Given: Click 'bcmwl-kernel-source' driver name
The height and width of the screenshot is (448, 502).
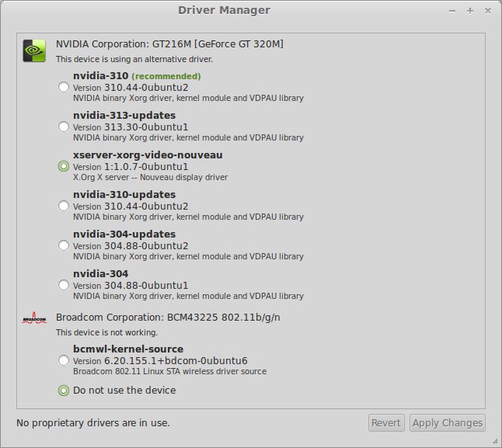Looking at the screenshot, I should [x=128, y=349].
